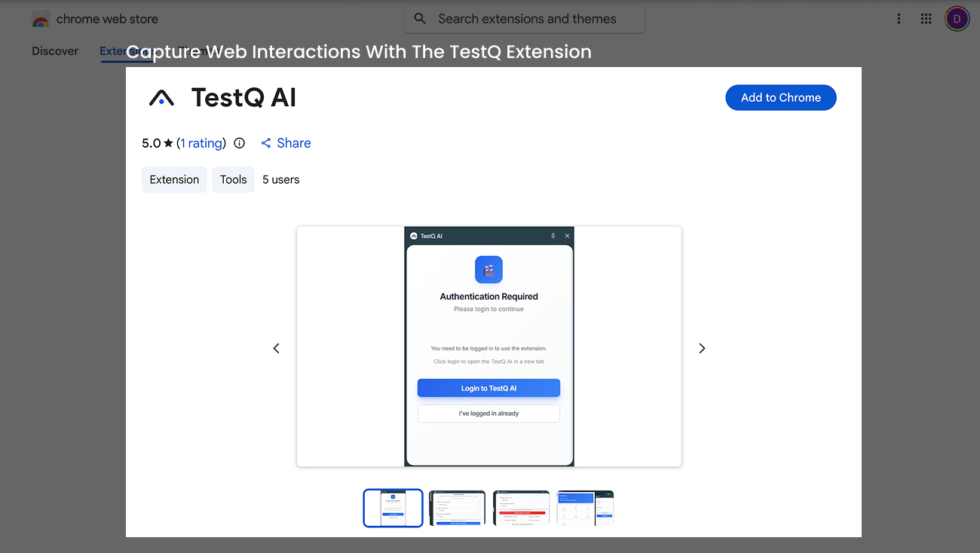The width and height of the screenshot is (980, 553).
Task: Advance to next screenshot with right arrow
Action: pos(702,348)
